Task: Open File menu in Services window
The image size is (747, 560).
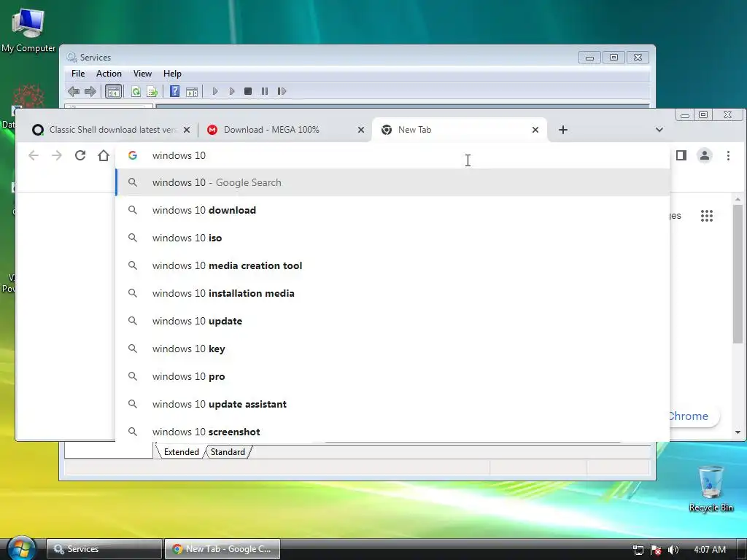Action: coord(77,74)
